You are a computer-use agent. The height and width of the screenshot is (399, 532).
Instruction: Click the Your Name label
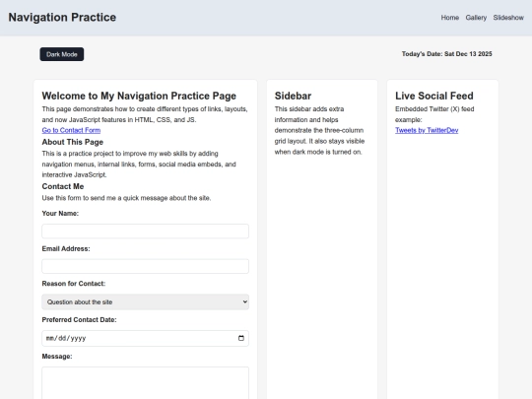click(60, 214)
